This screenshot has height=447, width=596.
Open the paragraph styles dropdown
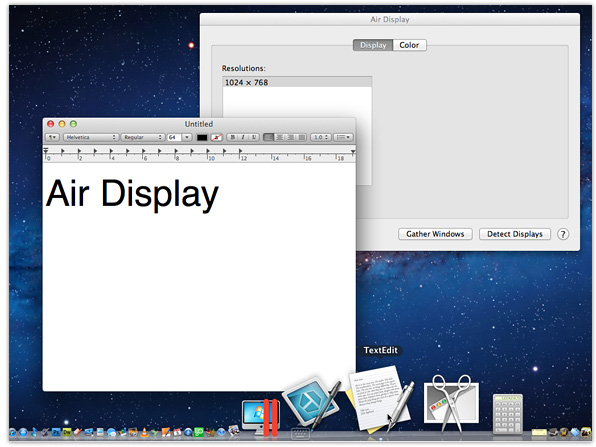[x=52, y=137]
